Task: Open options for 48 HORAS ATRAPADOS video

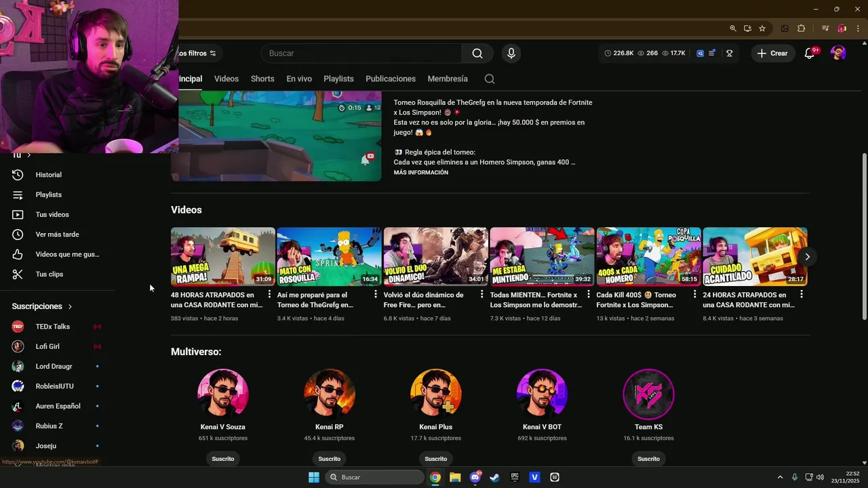Action: click(270, 294)
